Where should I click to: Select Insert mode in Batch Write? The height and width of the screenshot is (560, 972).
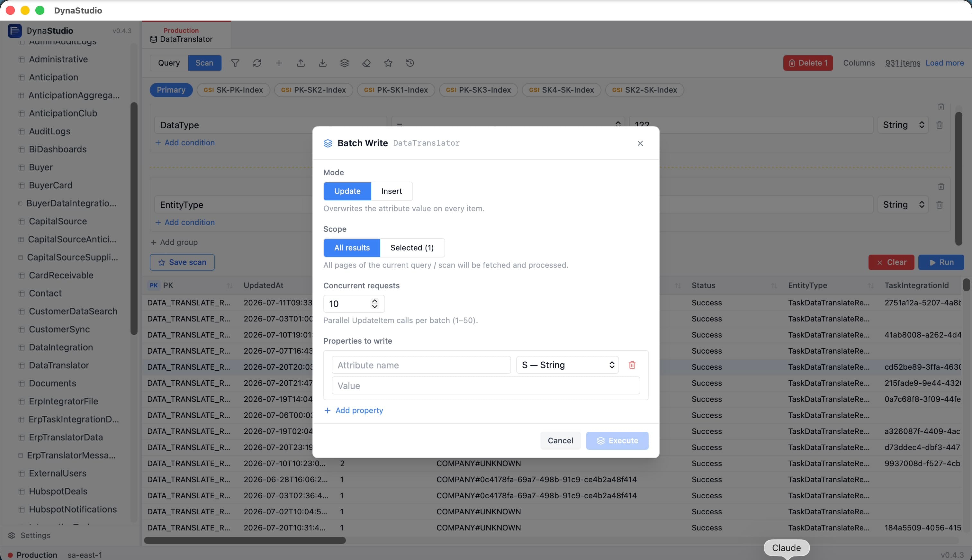(x=392, y=191)
